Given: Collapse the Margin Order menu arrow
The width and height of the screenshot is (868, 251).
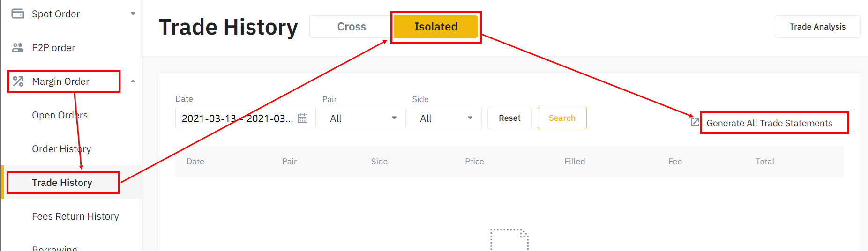Looking at the screenshot, I should point(133,81).
